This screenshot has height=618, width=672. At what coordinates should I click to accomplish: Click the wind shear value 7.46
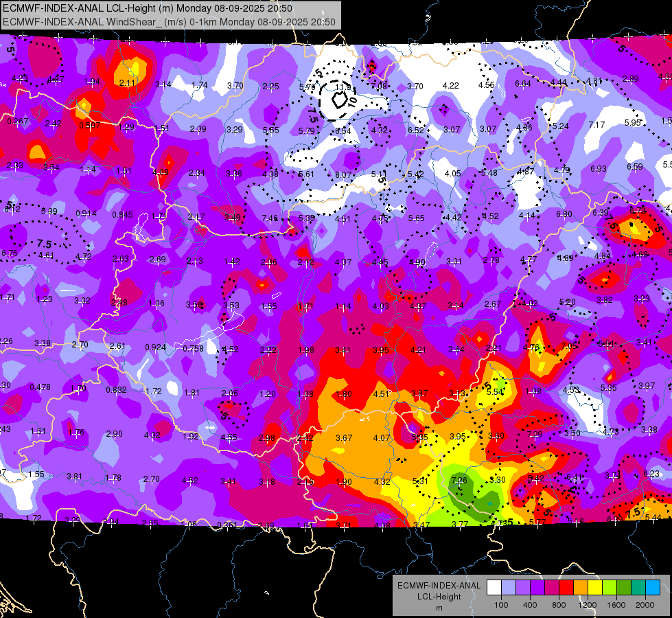(x=270, y=218)
